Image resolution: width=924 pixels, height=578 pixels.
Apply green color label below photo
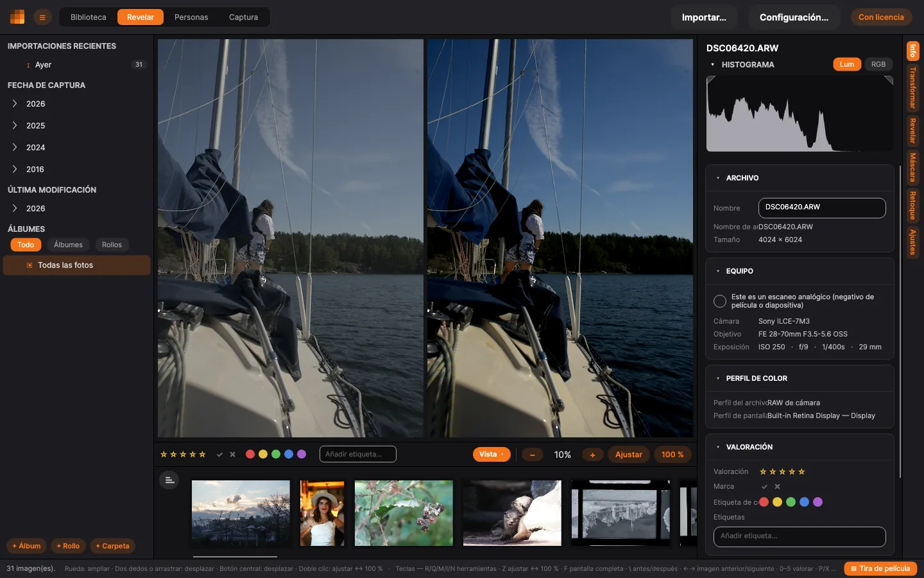click(x=276, y=454)
